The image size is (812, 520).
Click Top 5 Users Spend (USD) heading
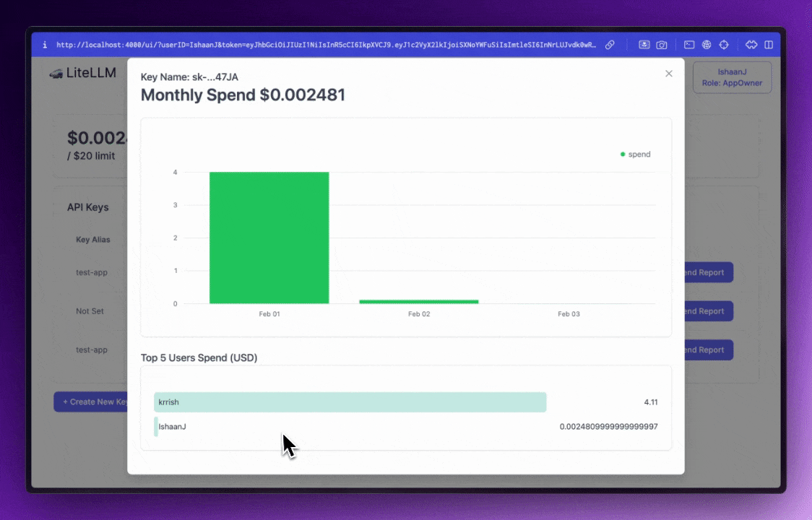pos(199,358)
